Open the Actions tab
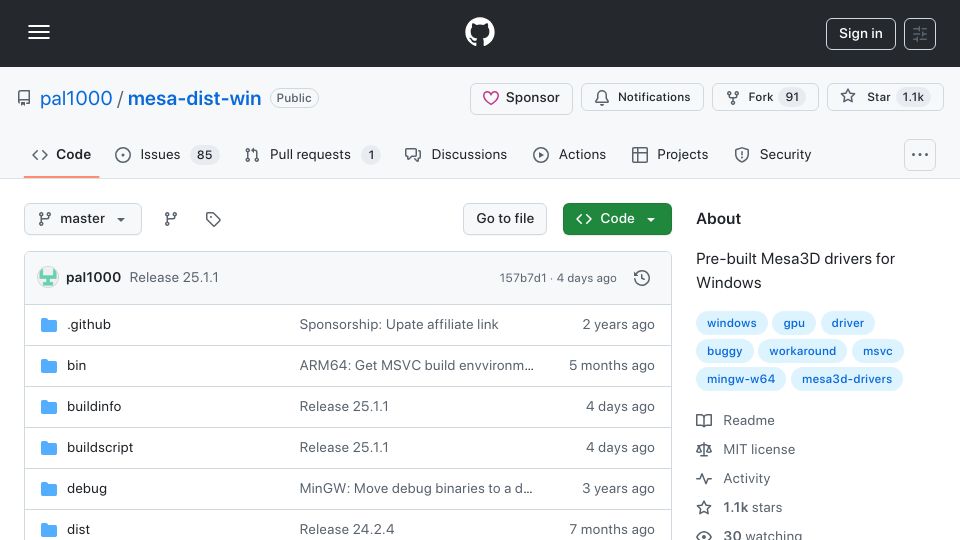 (569, 155)
